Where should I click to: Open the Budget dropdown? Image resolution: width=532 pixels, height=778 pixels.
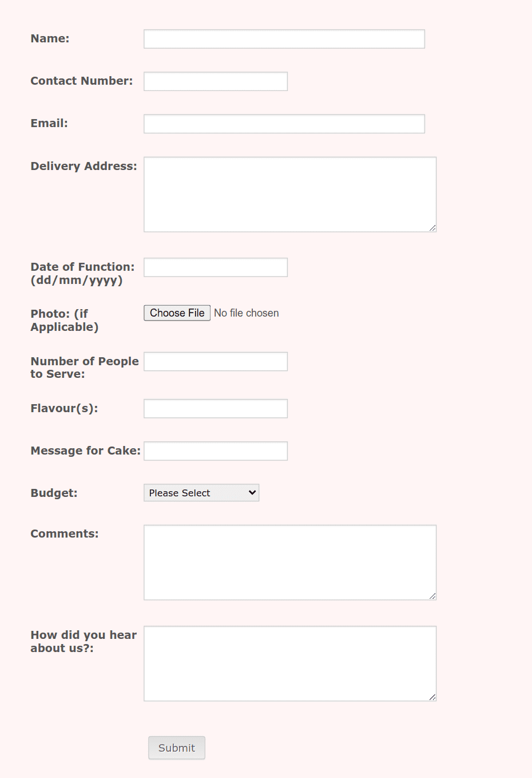201,492
